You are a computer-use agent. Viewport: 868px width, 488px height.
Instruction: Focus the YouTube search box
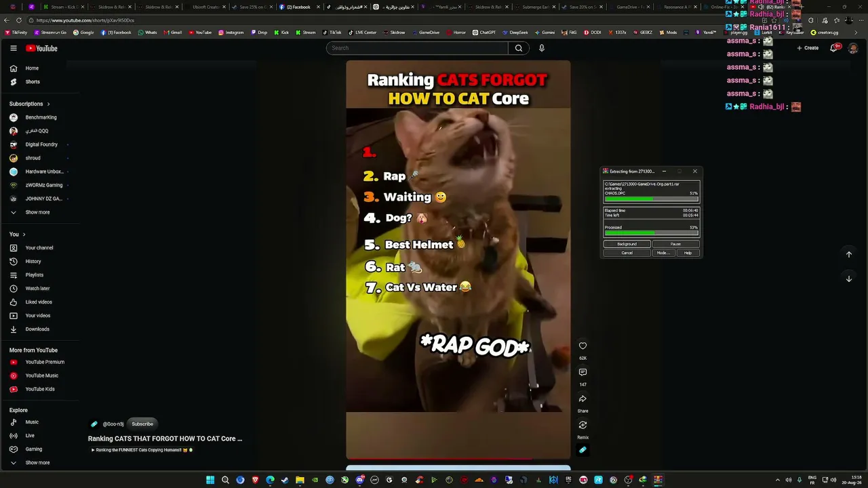pos(417,48)
